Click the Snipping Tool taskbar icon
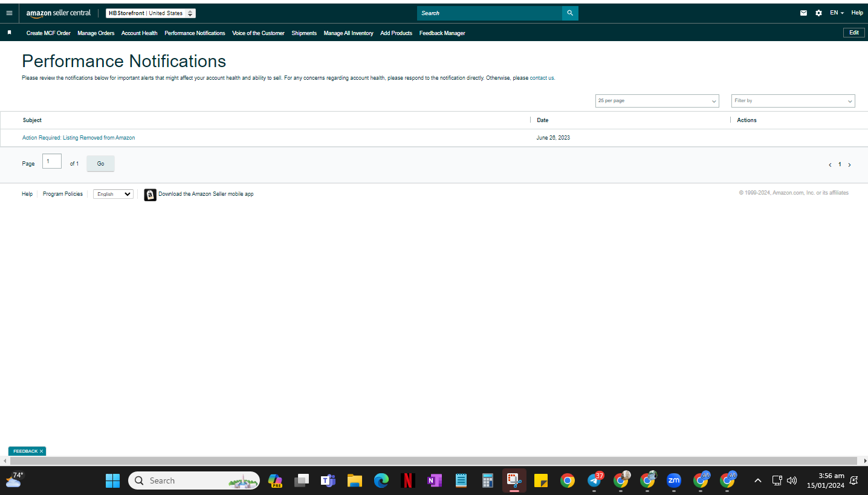868x495 pixels. tap(514, 480)
